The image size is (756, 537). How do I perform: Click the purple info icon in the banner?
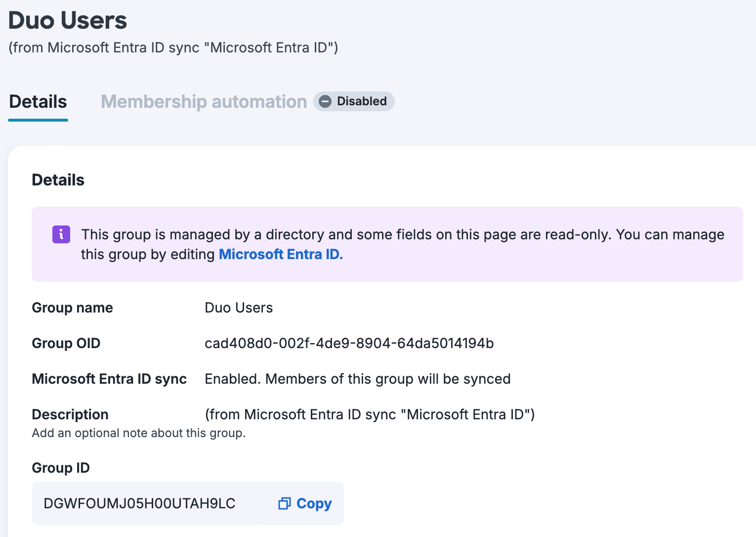pos(61,234)
